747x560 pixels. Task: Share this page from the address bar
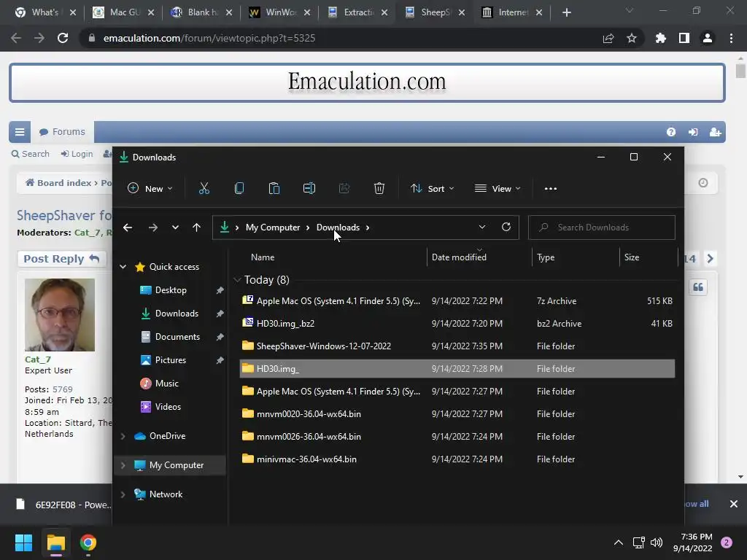pyautogui.click(x=608, y=38)
